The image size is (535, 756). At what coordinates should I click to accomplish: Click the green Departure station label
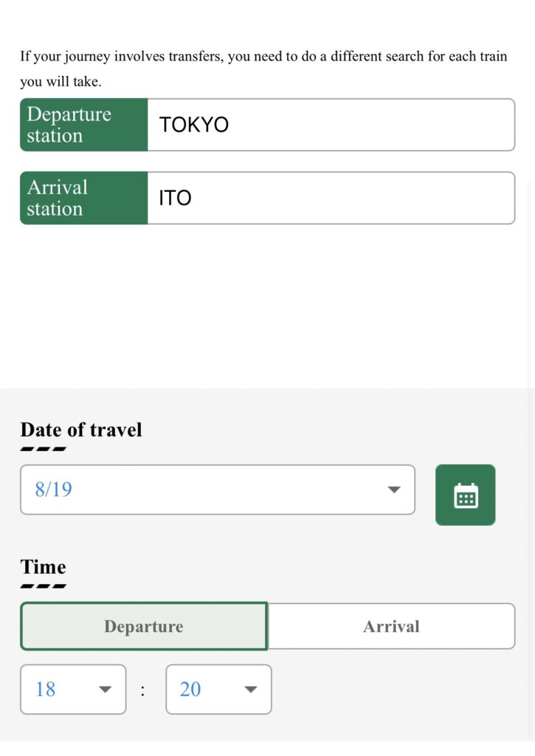84,125
